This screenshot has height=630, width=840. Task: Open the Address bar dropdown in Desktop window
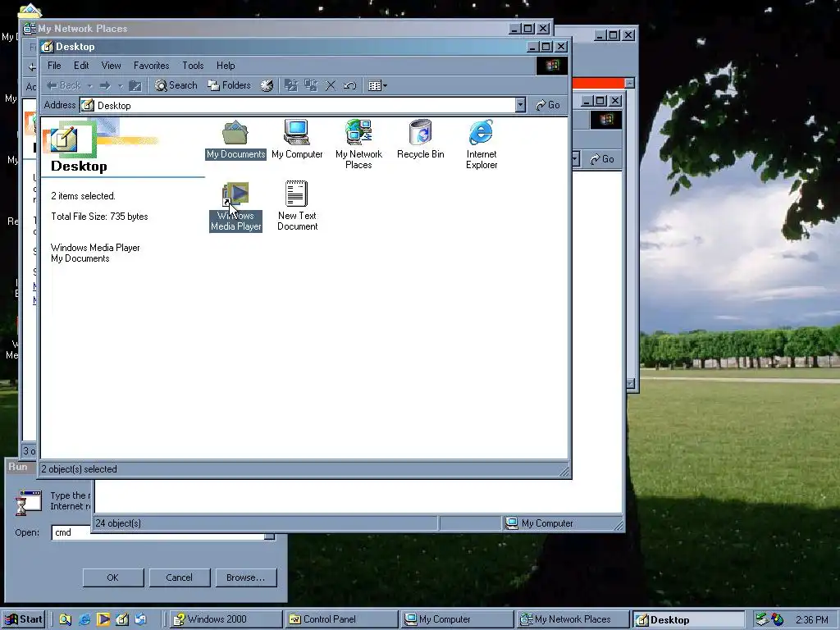520,105
